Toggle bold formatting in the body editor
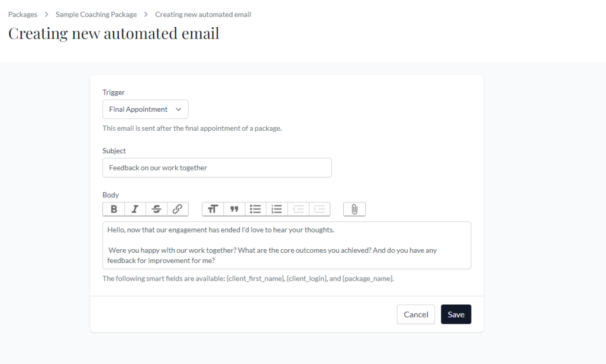Screen dimensions: 606x364 tap(114, 209)
